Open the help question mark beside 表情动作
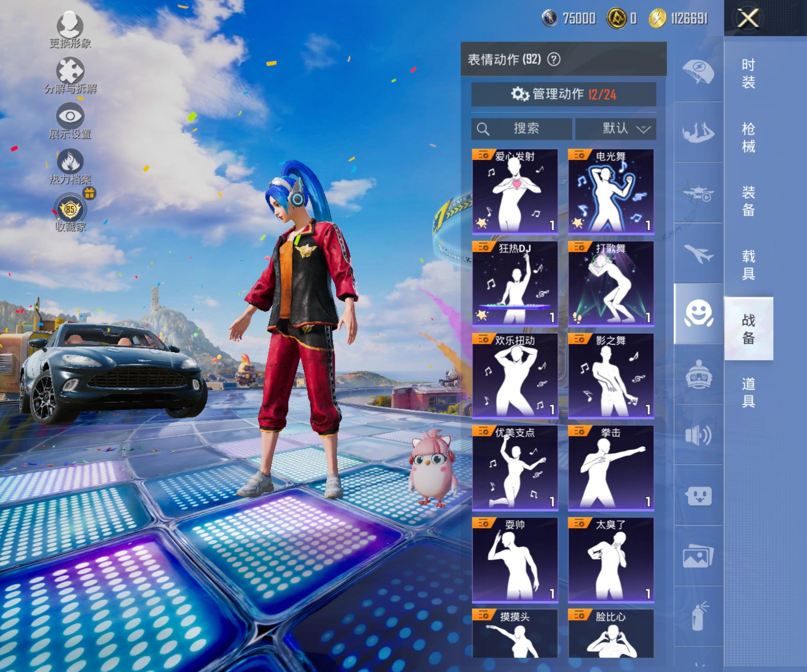Screen dimensions: 807x672 [x=554, y=59]
